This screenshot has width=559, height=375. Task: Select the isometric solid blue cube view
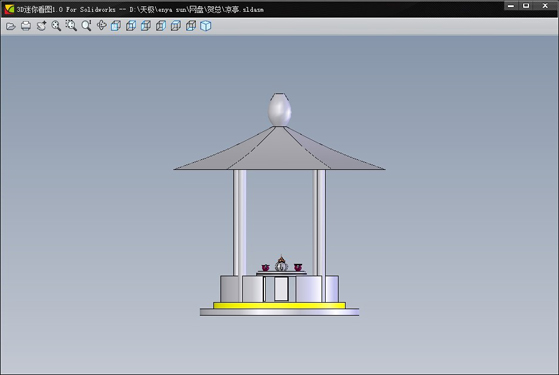pos(206,26)
